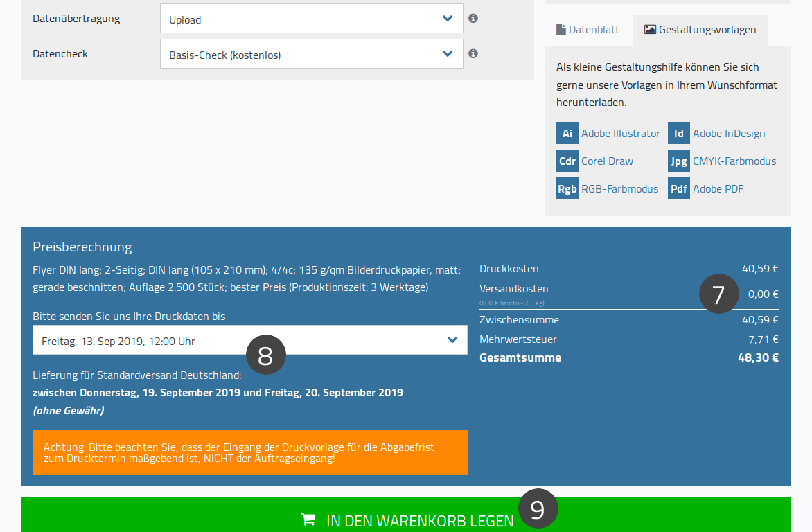Click the Rgb RGB-Farbmodus icon
The height and width of the screenshot is (532, 812).
(567, 188)
